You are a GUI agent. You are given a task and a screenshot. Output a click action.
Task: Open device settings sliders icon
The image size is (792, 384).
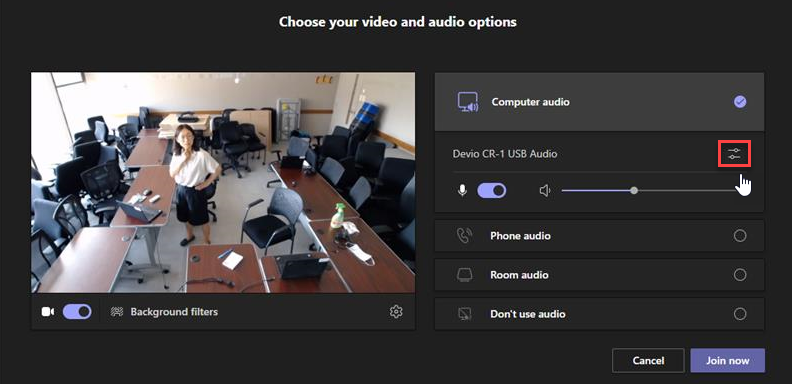pos(734,154)
